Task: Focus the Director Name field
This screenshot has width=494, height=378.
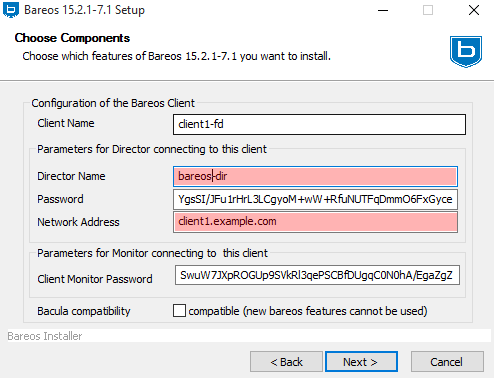Action: (315, 176)
